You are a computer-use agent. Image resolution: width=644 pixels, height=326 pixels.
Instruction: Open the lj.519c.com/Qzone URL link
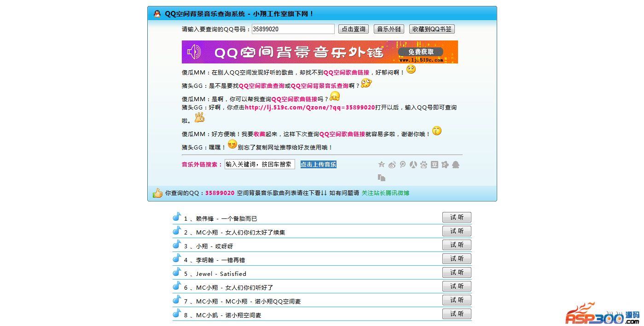(310, 107)
